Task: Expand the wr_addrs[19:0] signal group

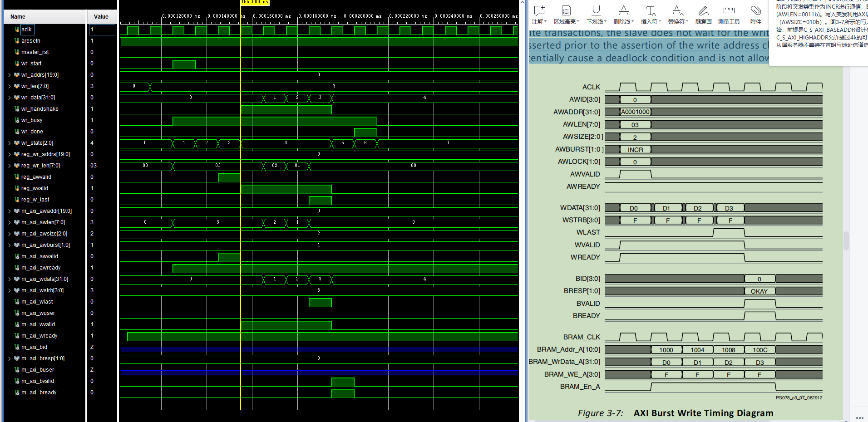Action: pyautogui.click(x=9, y=74)
